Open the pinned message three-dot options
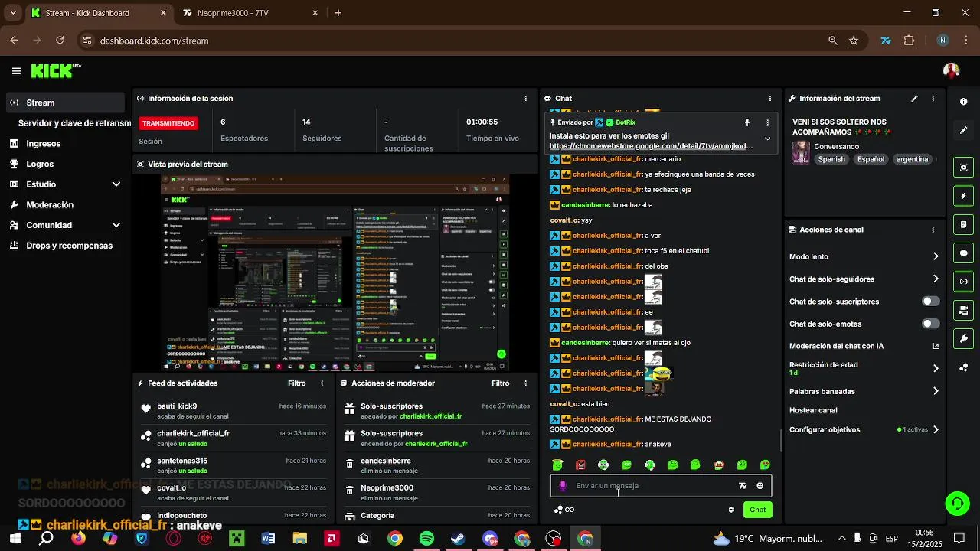The image size is (980, 551). pos(767,122)
